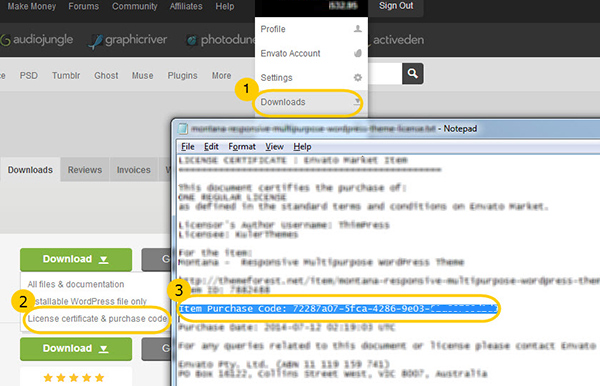Click the five-star rating row
Screen dimensions: 600x386
coord(74,378)
